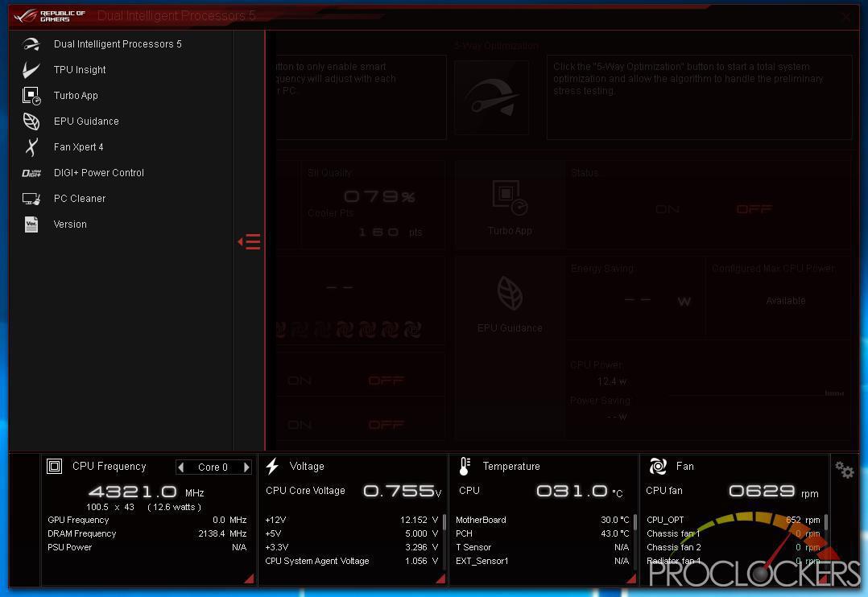Click the Core 0 selector label
868x597 pixels.
[213, 467]
